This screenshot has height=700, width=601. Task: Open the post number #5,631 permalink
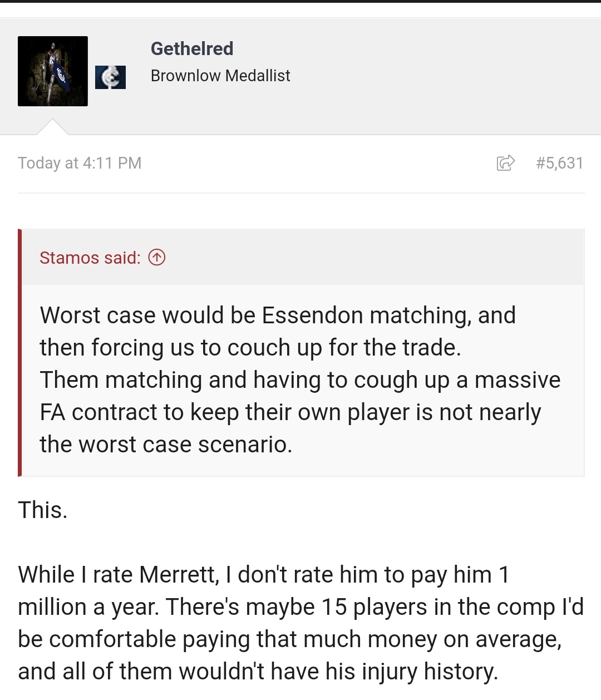pyautogui.click(x=559, y=163)
